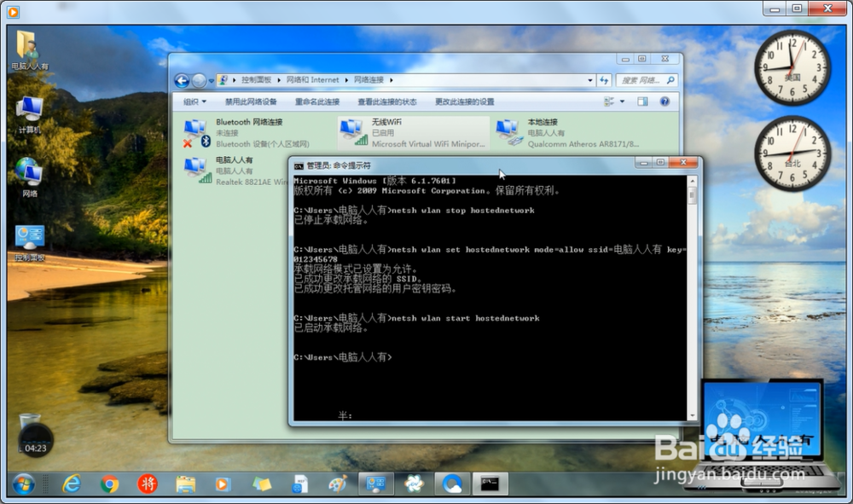The width and height of the screenshot is (853, 504).
Task: Click the Command Prompt window icon menu
Action: [299, 165]
